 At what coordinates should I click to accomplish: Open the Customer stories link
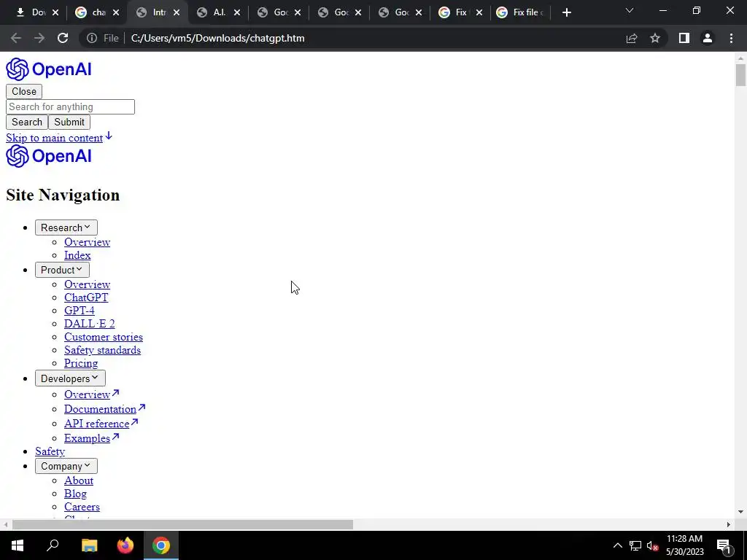tap(104, 337)
